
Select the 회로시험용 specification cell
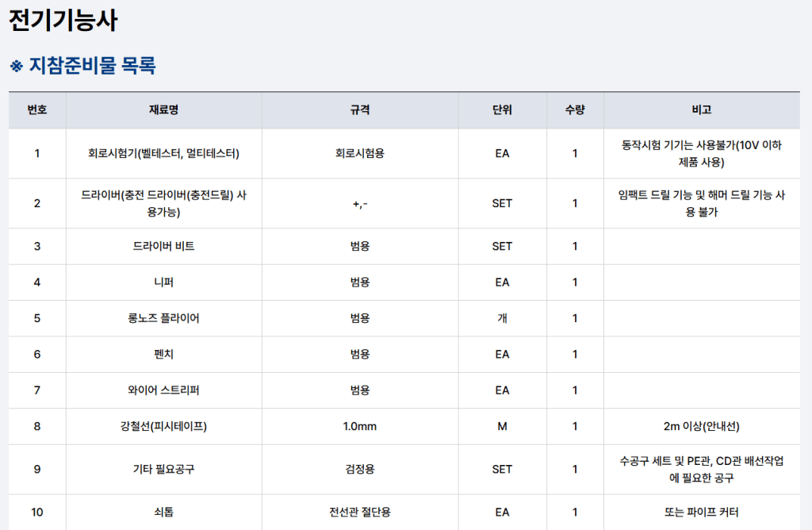pyautogui.click(x=360, y=153)
